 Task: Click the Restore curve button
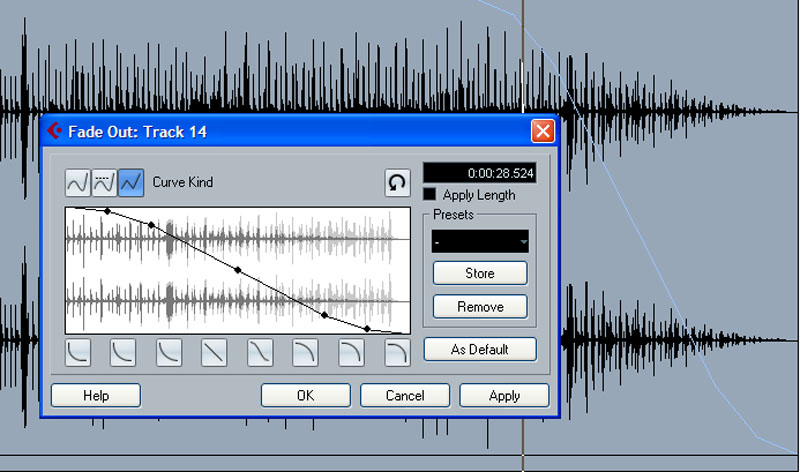(397, 183)
